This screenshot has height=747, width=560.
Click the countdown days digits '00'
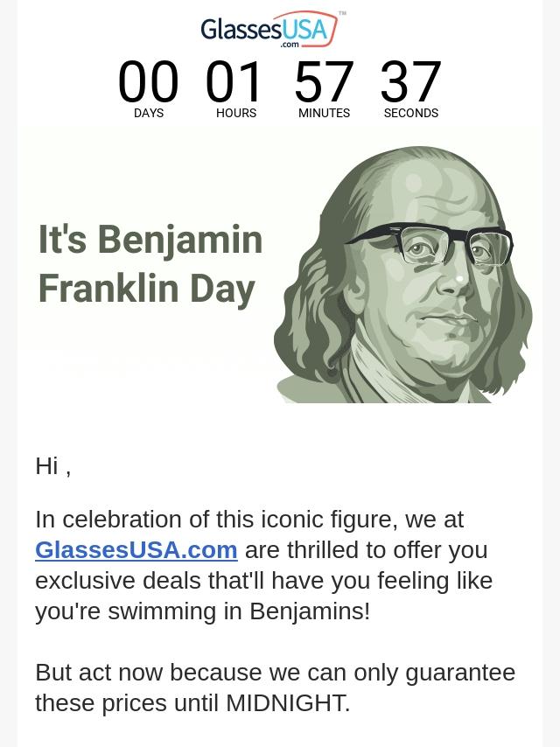(x=148, y=81)
